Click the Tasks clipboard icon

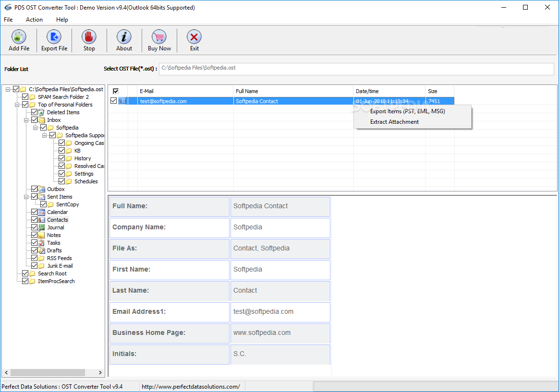(x=41, y=243)
